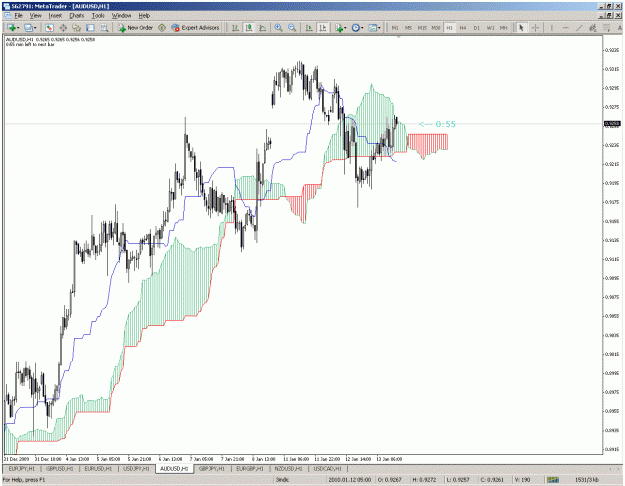Image resolution: width=625 pixels, height=486 pixels.
Task: Click the Templates icon
Action: 372,28
